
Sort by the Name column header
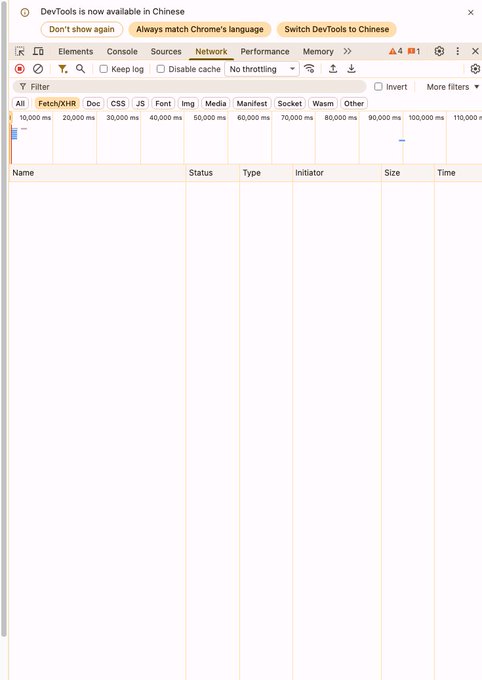click(x=97, y=173)
